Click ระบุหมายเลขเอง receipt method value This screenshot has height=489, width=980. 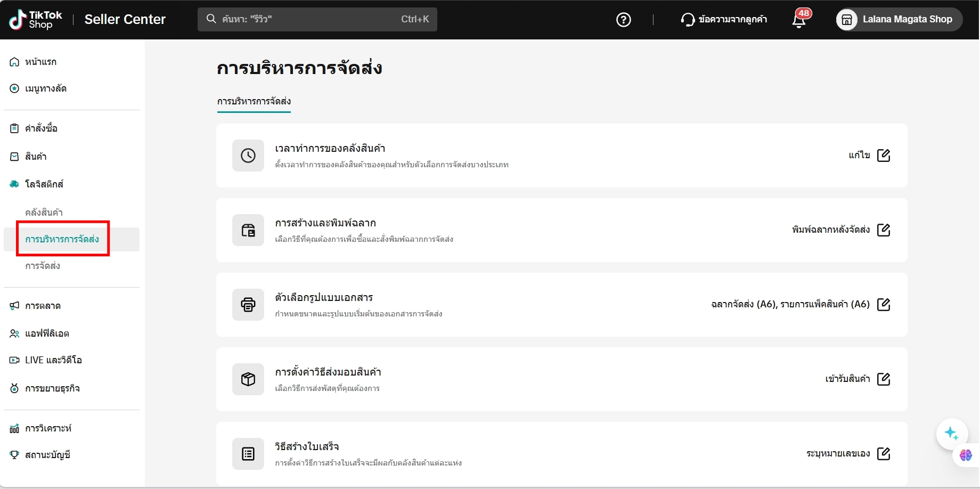click(x=838, y=453)
